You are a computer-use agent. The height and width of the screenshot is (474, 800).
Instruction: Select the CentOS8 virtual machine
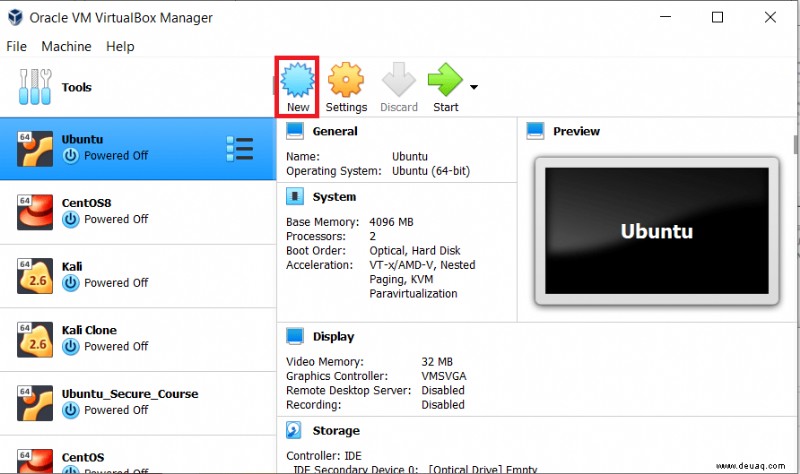pyautogui.click(x=138, y=212)
